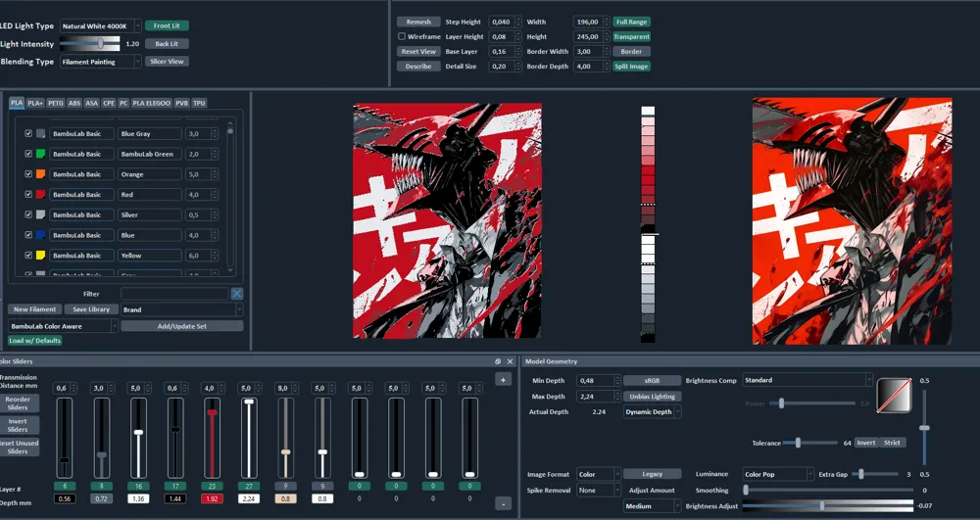
Task: Click the Invert Sliders button
Action: 19,425
